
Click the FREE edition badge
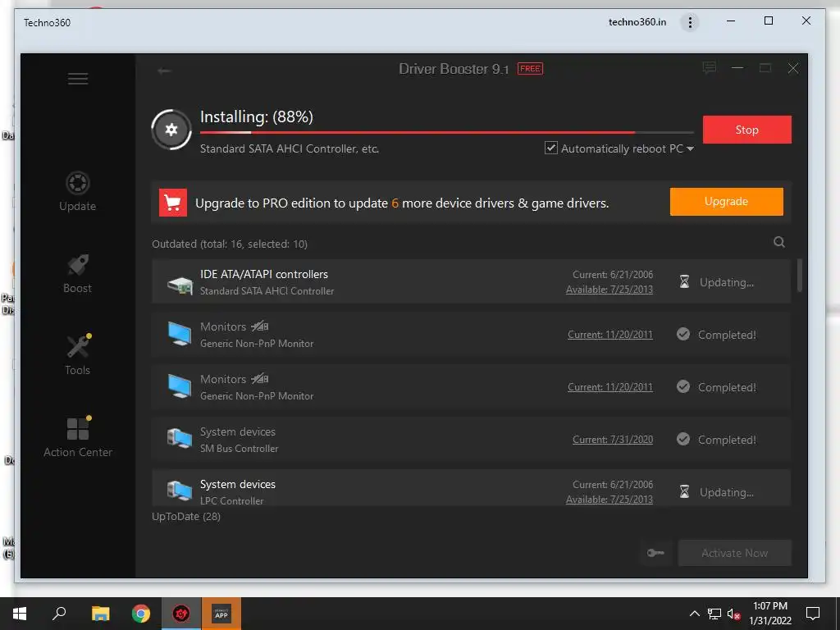click(x=530, y=69)
